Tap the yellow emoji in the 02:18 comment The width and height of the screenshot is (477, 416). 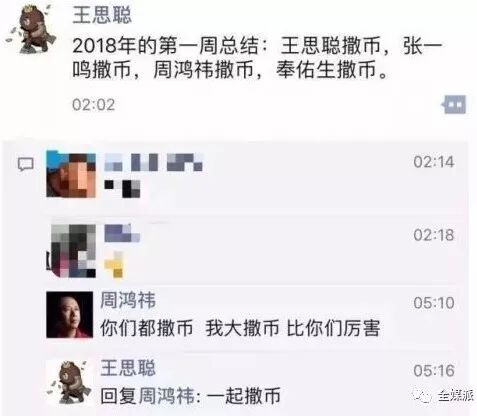[x=114, y=265]
